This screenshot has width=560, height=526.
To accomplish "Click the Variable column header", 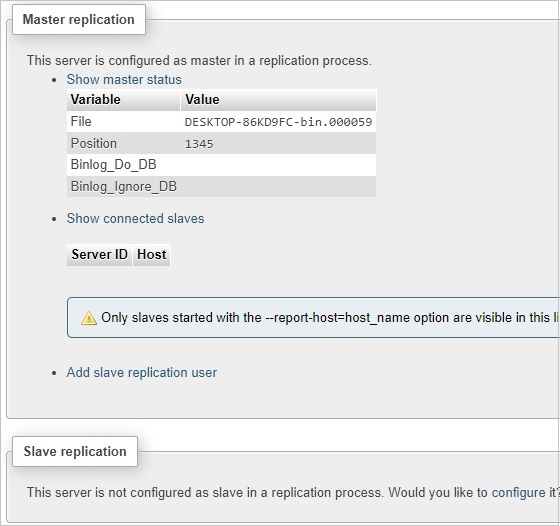I will (123, 100).
